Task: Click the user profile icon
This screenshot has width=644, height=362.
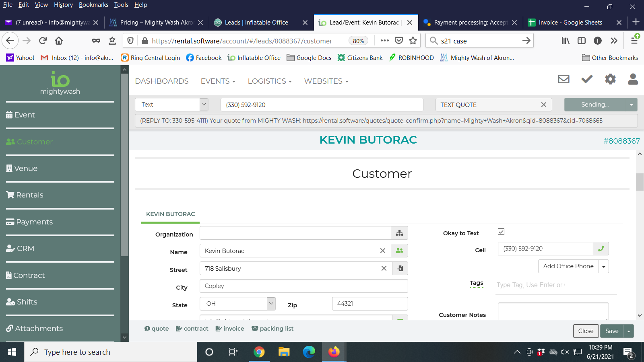Action: (x=633, y=79)
